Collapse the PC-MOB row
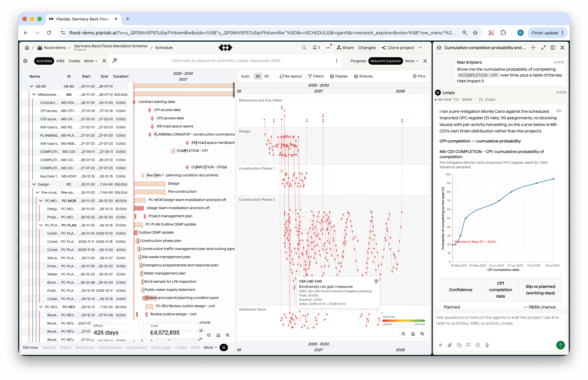Image resolution: width=588 pixels, height=380 pixels. tap(41, 201)
